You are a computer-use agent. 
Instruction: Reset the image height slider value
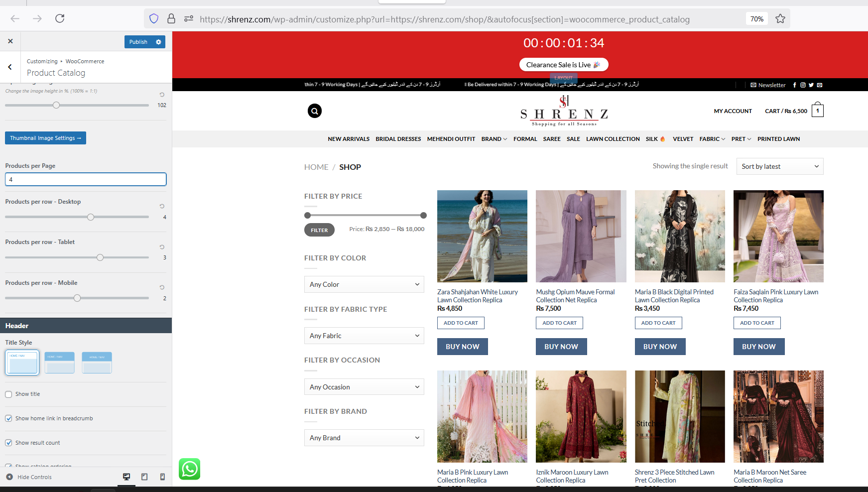[x=162, y=94]
